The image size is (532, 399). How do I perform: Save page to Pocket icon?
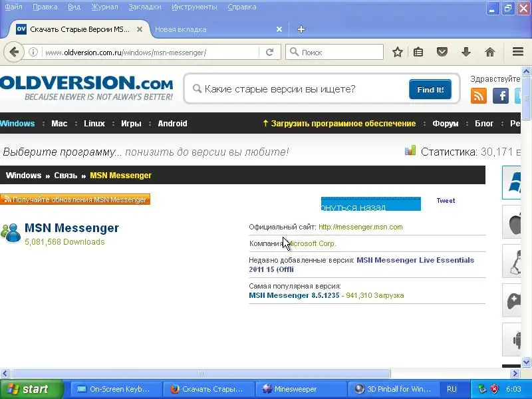[x=442, y=52]
